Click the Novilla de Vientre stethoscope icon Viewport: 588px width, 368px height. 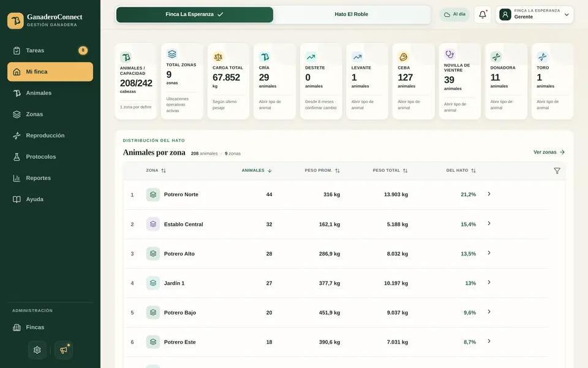coord(450,54)
